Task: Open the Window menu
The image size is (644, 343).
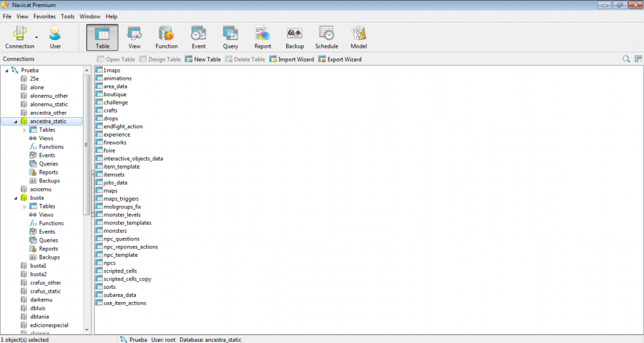Action: coord(89,16)
